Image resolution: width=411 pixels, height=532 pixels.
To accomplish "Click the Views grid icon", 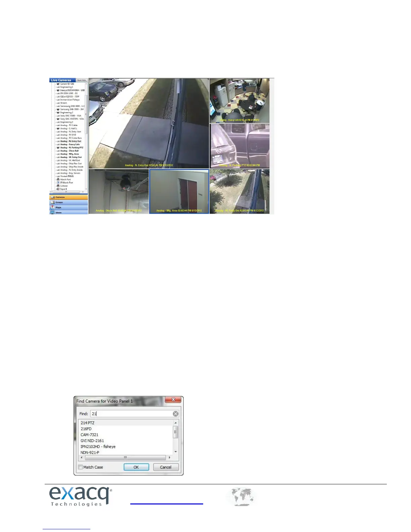I will (x=53, y=212).
